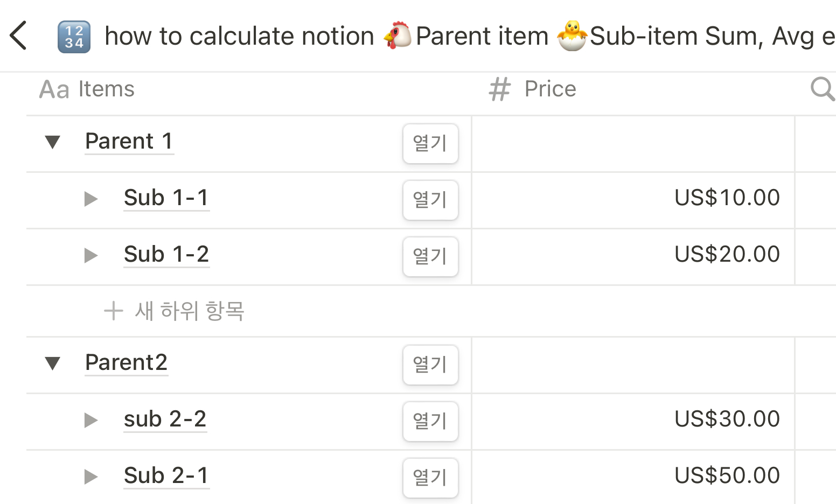Tap the back arrow icon

click(18, 36)
